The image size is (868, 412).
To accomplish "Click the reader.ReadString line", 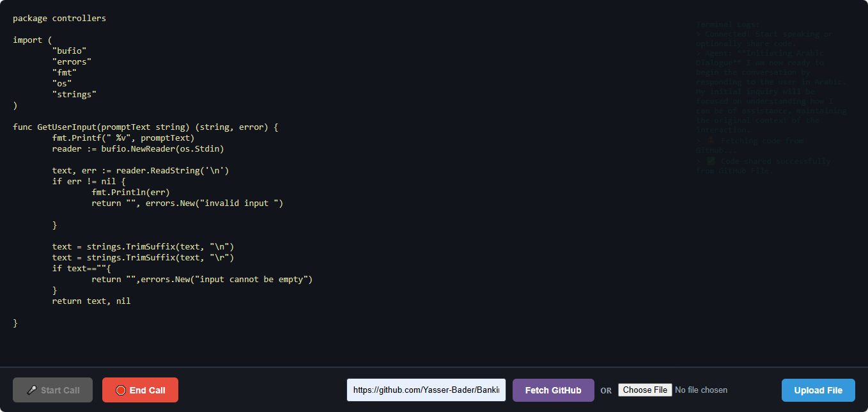I will (141, 171).
